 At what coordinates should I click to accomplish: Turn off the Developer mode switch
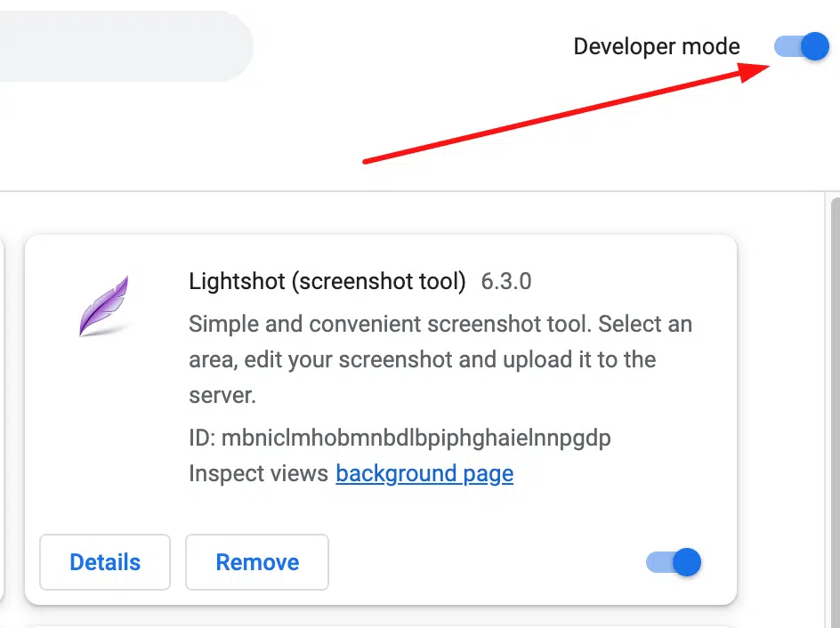[802, 46]
